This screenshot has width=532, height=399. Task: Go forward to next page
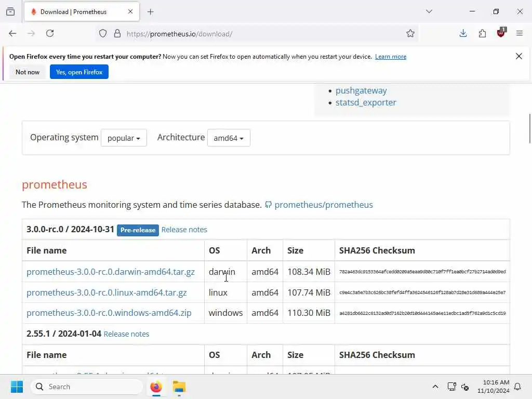(x=31, y=34)
